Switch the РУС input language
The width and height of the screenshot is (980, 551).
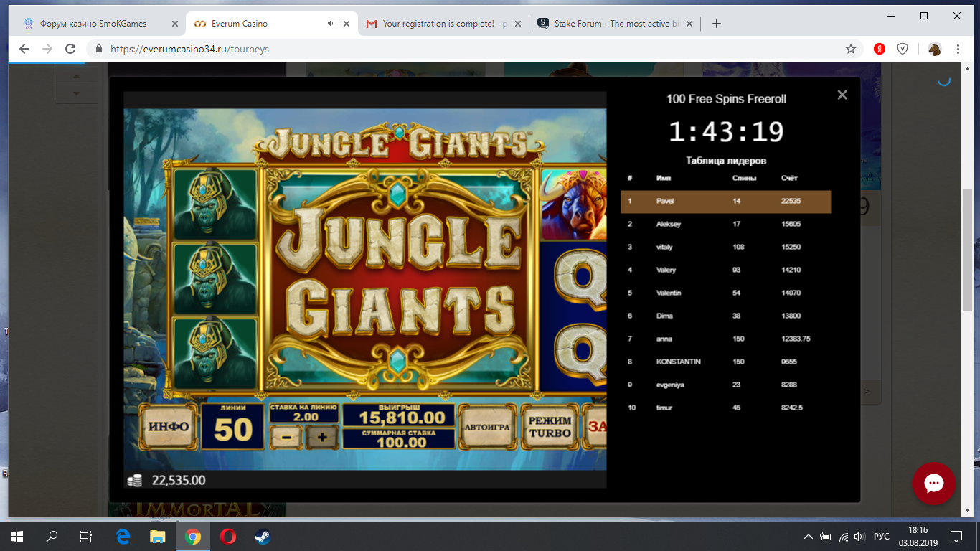coord(882,537)
